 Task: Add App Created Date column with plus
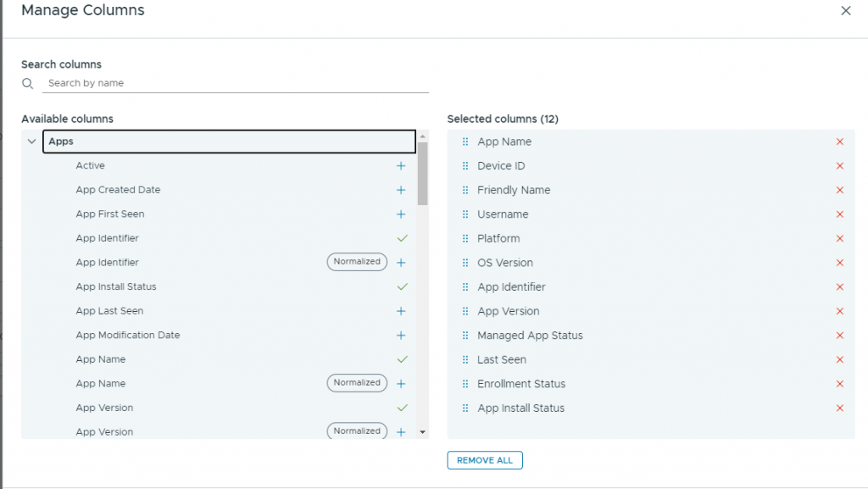[x=401, y=190]
